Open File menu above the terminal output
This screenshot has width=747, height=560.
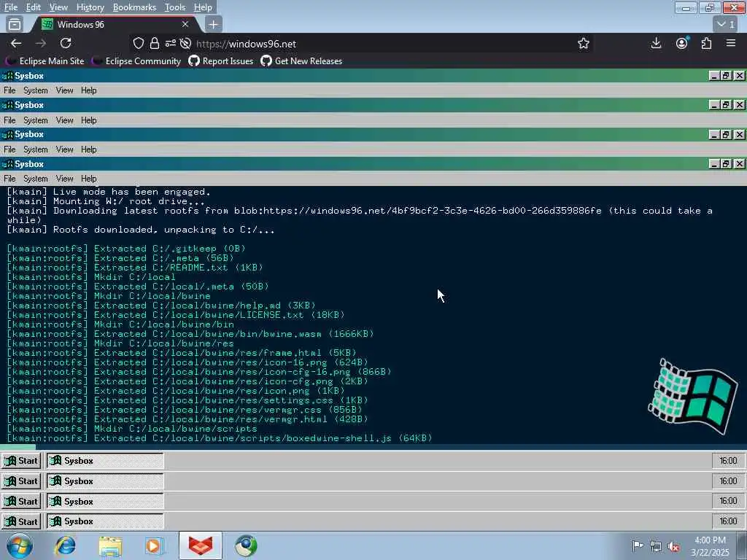tap(9, 179)
